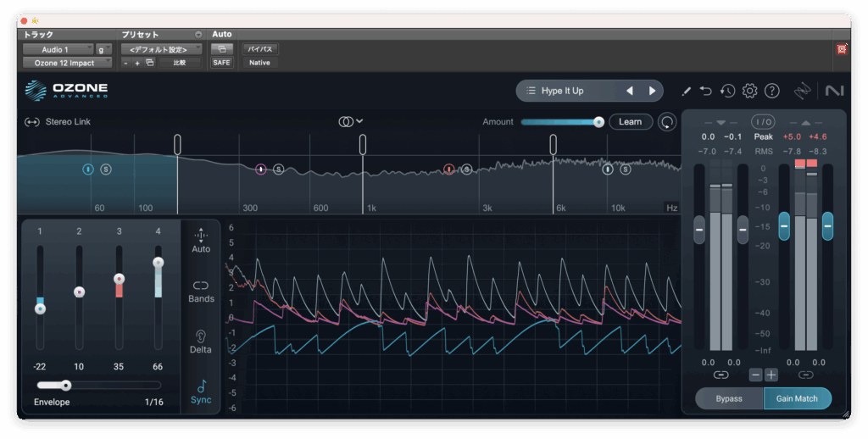
Task: Click the Gain Match button
Action: coord(797,398)
